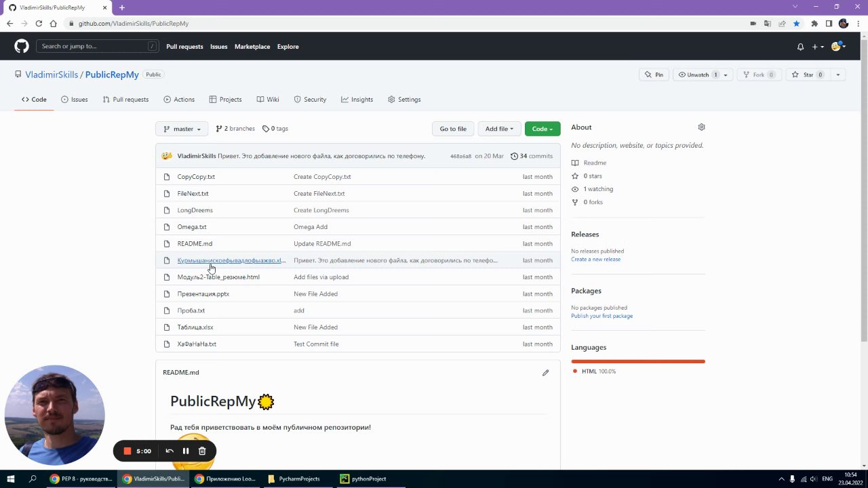
Task: Stop the recording with red square
Action: pos(127,451)
